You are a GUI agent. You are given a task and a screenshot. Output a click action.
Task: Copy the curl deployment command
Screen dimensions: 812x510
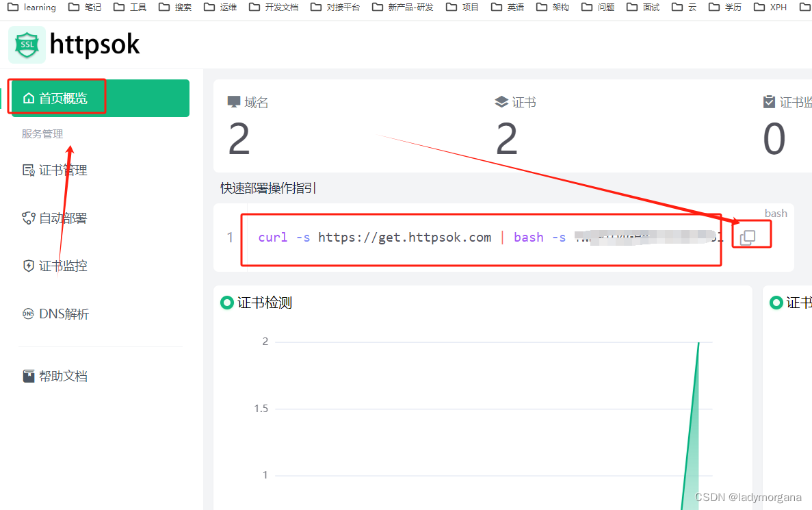coord(747,238)
